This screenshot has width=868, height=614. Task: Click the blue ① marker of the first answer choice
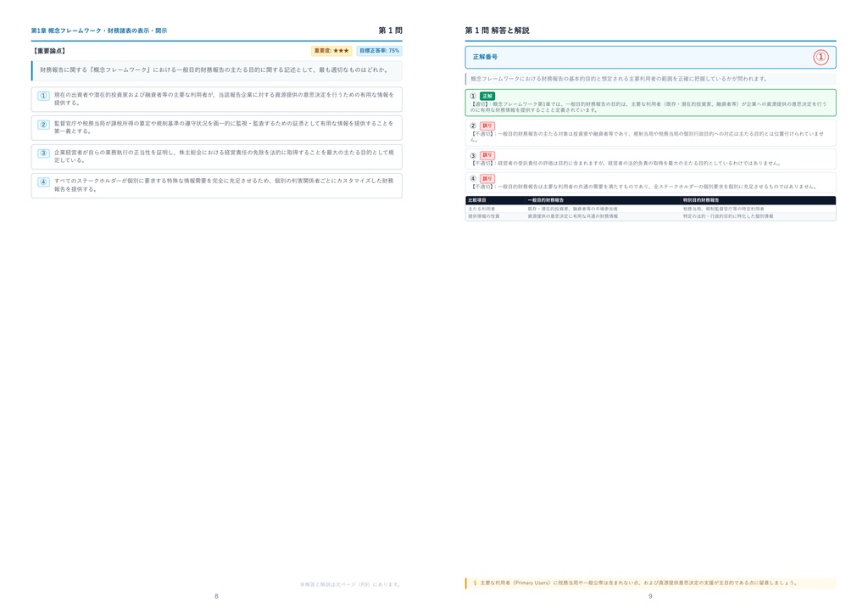(x=44, y=96)
